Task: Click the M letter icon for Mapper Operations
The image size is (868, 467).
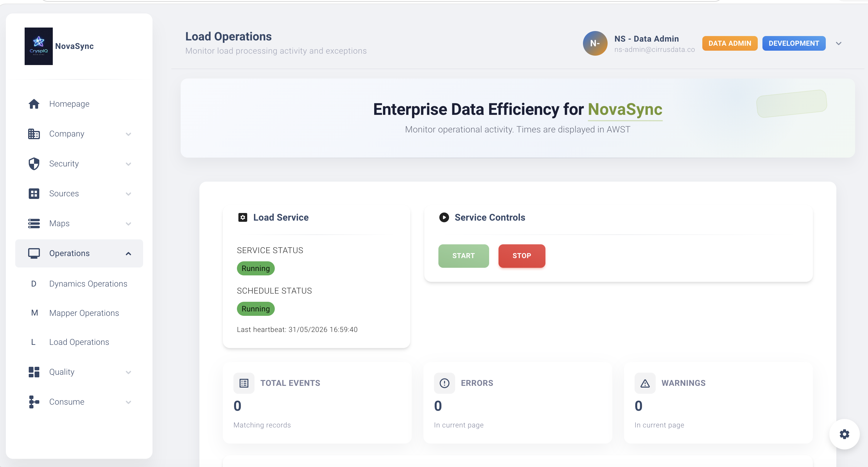Action: [34, 313]
